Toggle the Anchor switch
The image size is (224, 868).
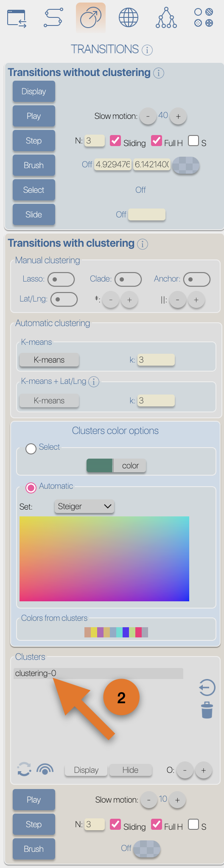click(197, 279)
